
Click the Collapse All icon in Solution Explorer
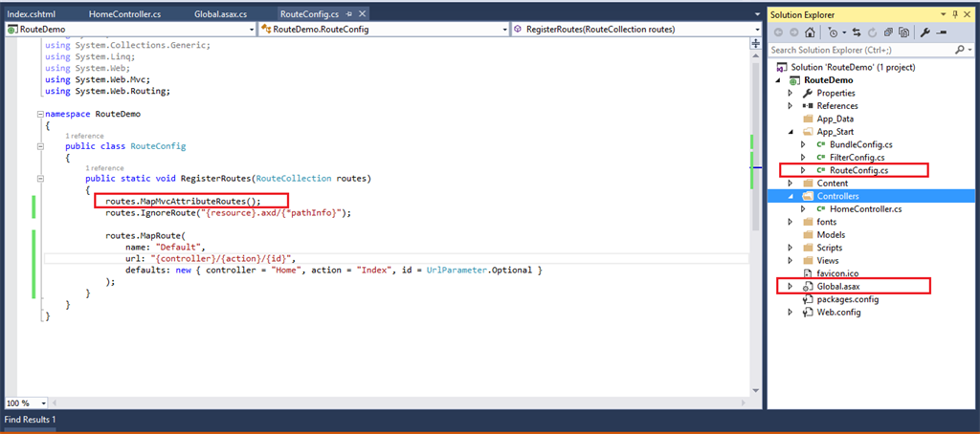(x=887, y=33)
